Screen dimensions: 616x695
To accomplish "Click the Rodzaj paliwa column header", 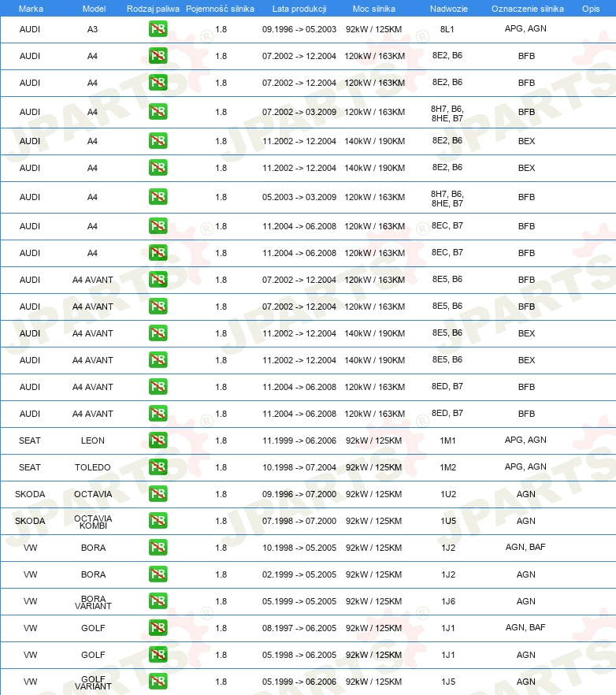I will pos(153,9).
